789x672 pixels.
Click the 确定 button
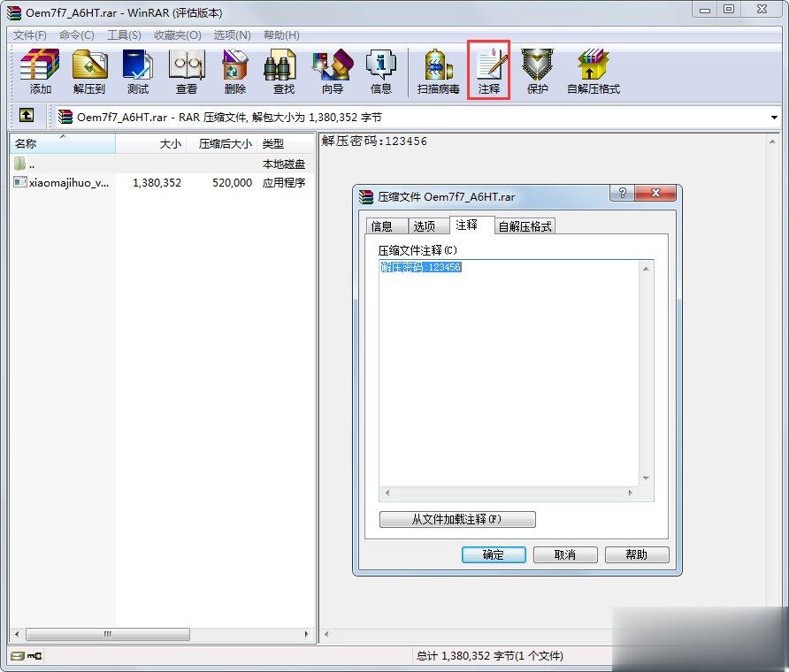494,554
